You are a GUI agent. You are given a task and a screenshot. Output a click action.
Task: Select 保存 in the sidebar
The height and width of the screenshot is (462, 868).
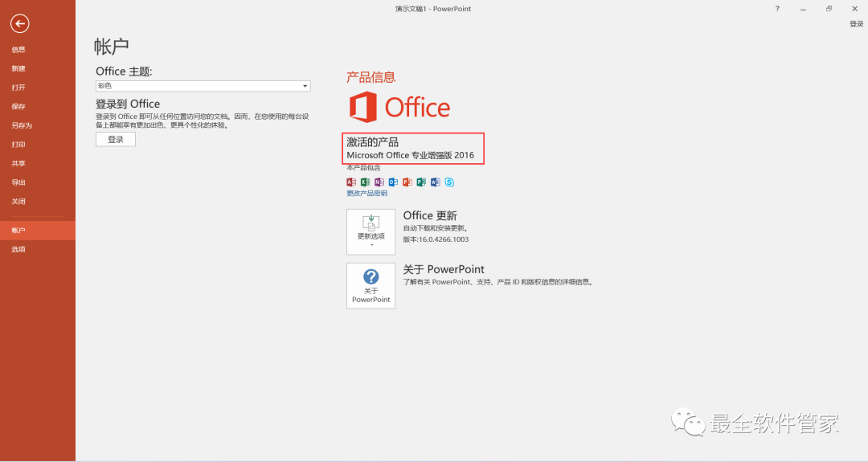tap(38, 106)
